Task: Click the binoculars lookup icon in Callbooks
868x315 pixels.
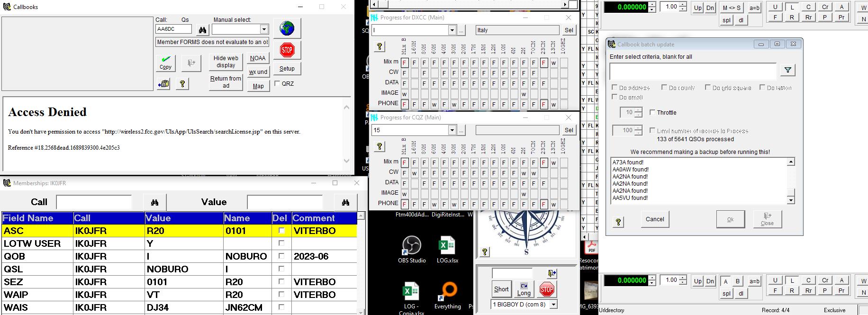Action: 202,30
